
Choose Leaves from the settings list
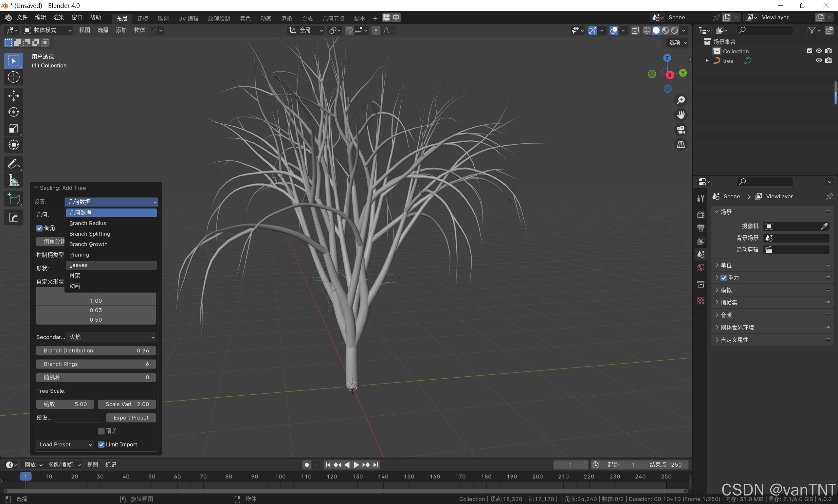pos(79,265)
